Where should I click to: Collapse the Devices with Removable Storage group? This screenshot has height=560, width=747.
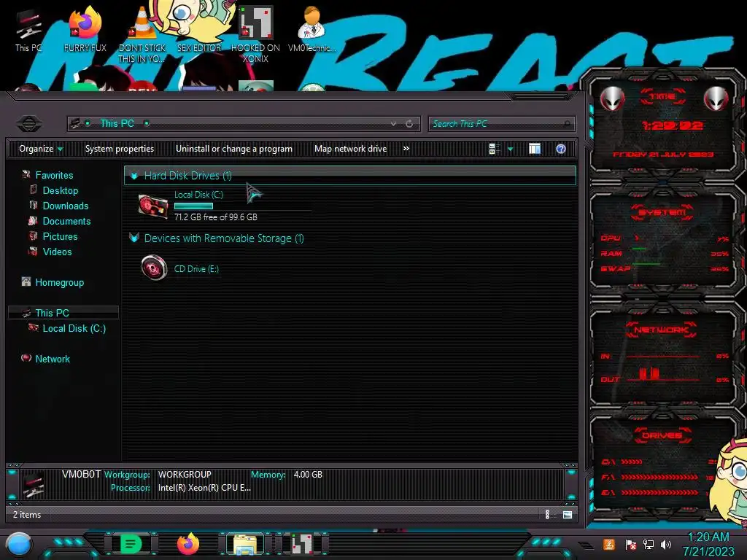pyautogui.click(x=134, y=238)
